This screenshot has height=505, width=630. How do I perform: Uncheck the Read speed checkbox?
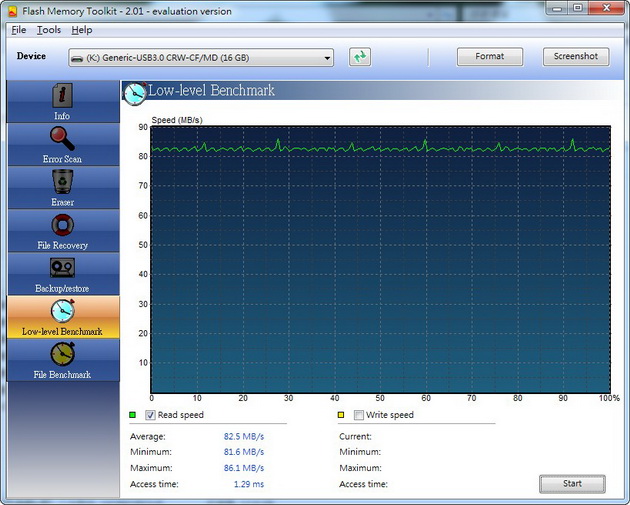(x=151, y=415)
